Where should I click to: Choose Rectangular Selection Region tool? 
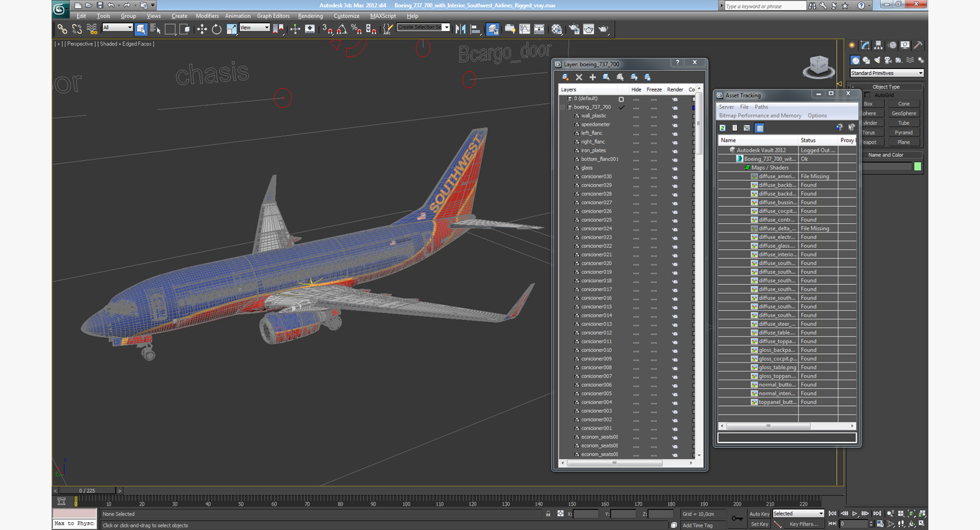170,29
